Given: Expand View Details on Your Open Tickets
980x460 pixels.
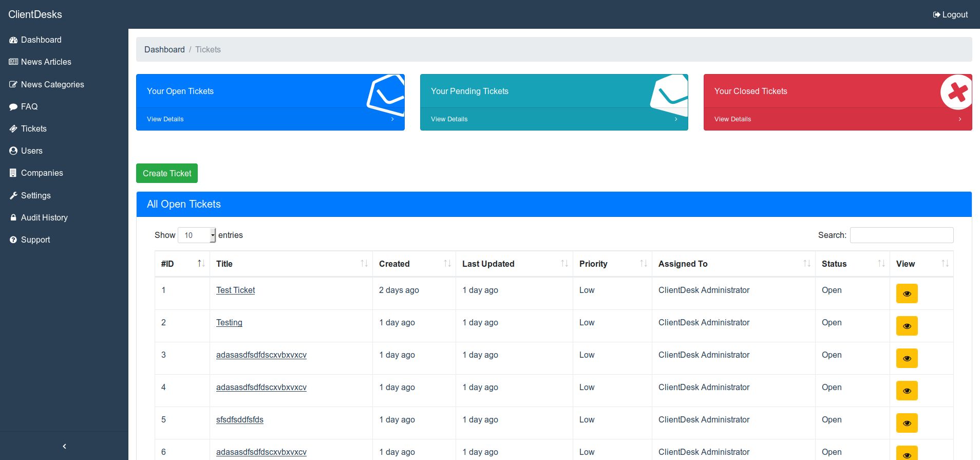Looking at the screenshot, I should point(270,119).
